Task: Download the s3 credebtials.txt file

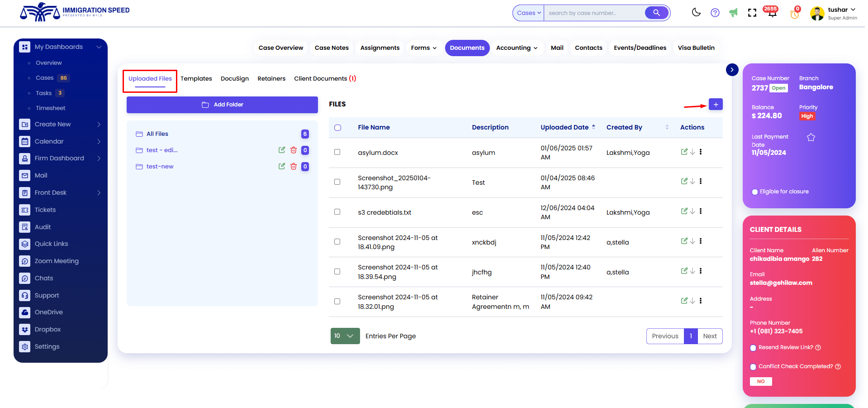Action: click(x=693, y=211)
